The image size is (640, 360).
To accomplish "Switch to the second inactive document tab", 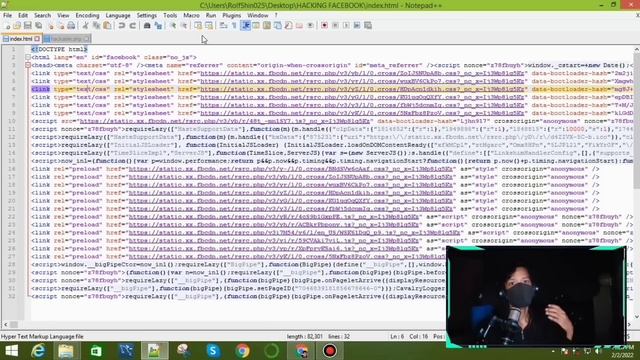I will pos(66,39).
